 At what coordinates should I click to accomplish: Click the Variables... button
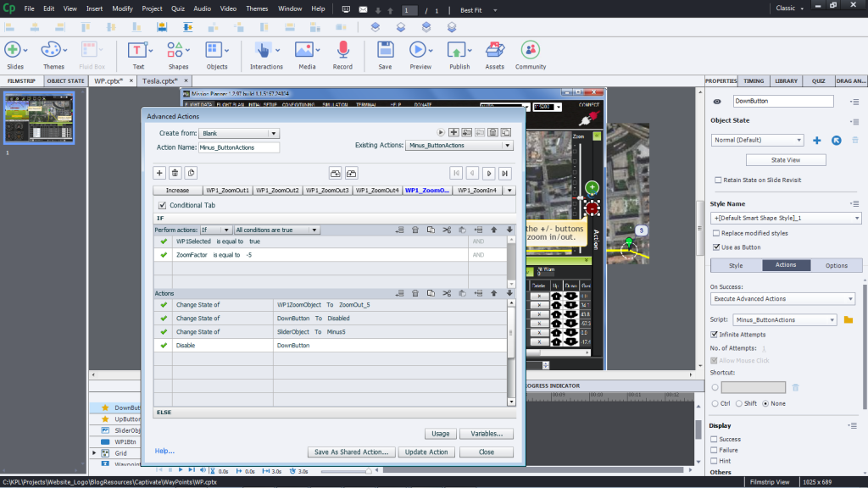coord(486,434)
